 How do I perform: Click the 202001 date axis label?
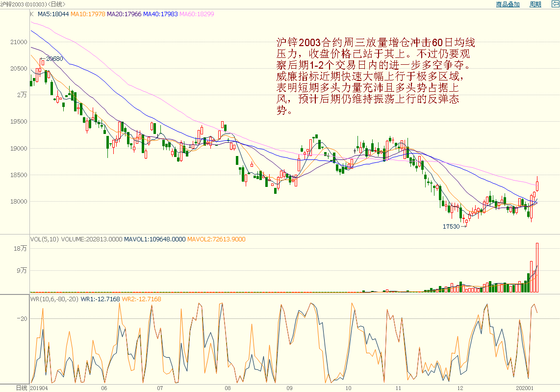524,388
